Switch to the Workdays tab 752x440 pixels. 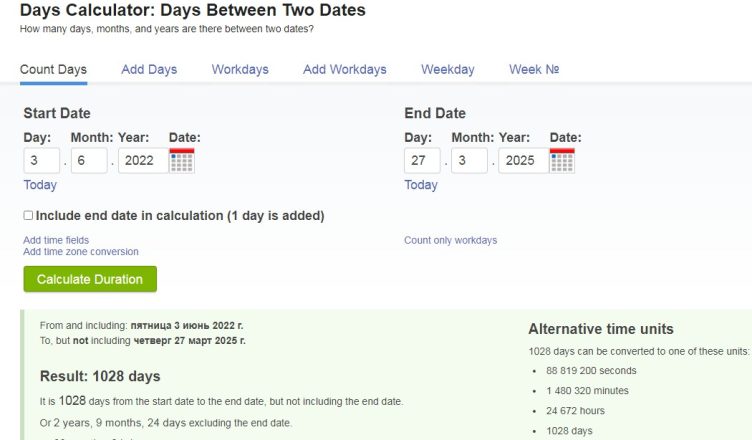pos(240,70)
